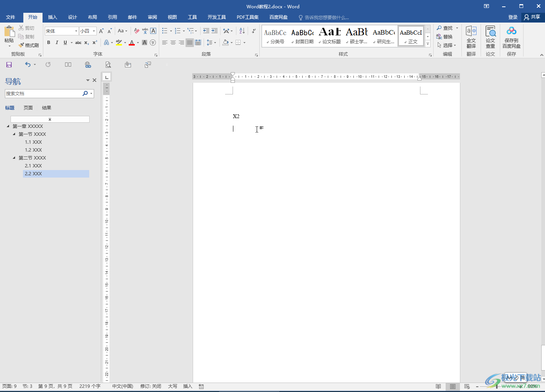Align text right
The width and height of the screenshot is (545, 392).
pyautogui.click(x=181, y=43)
